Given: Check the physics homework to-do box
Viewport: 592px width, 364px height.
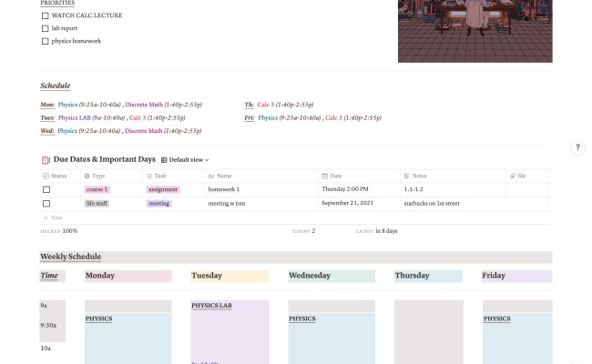Looking at the screenshot, I should tap(46, 42).
